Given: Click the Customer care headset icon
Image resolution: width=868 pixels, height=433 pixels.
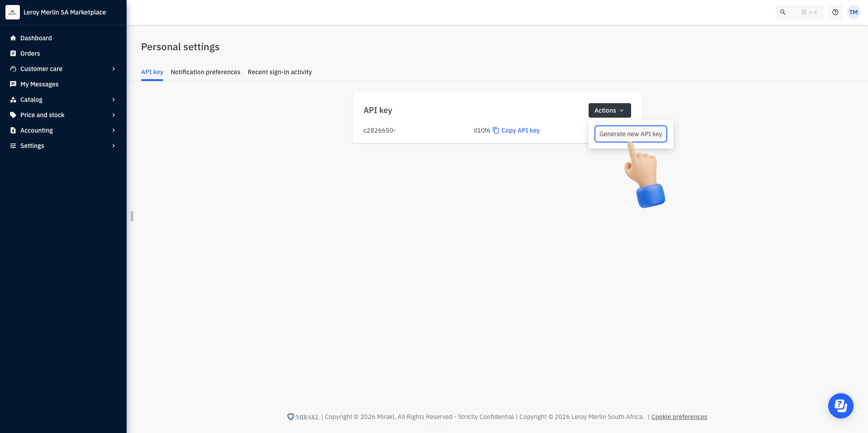Looking at the screenshot, I should 13,69.
